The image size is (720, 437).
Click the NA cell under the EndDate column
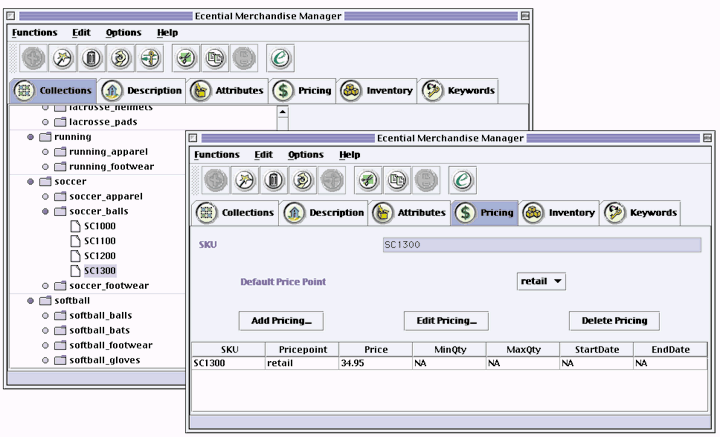[x=670, y=363]
